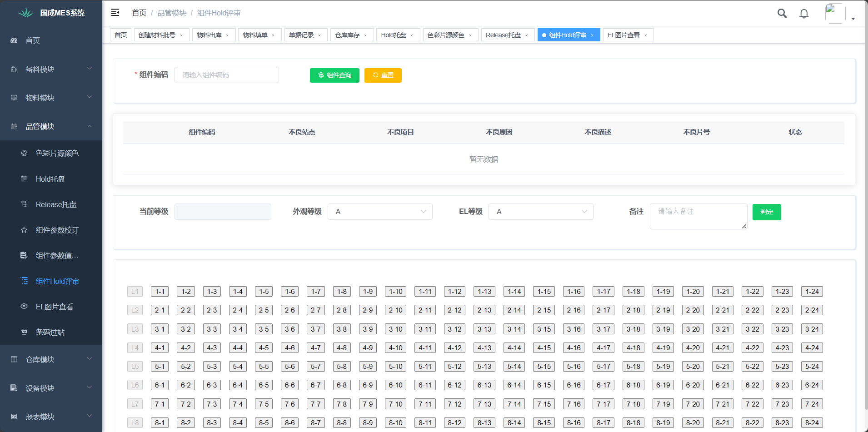
Task: Select cell 5-24 in the grid
Action: point(812,367)
